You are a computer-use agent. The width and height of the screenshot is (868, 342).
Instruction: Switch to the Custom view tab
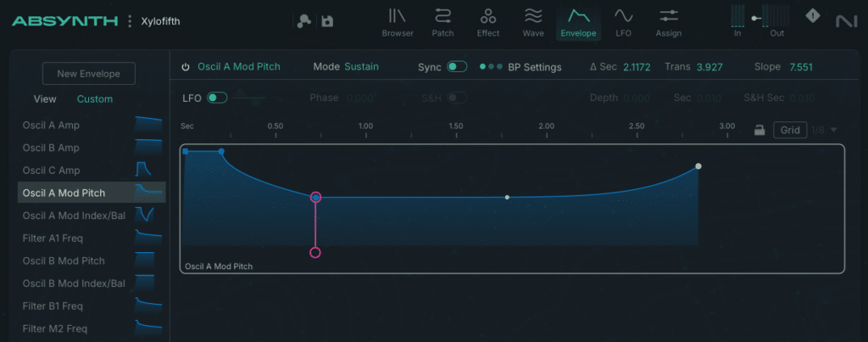[95, 99]
